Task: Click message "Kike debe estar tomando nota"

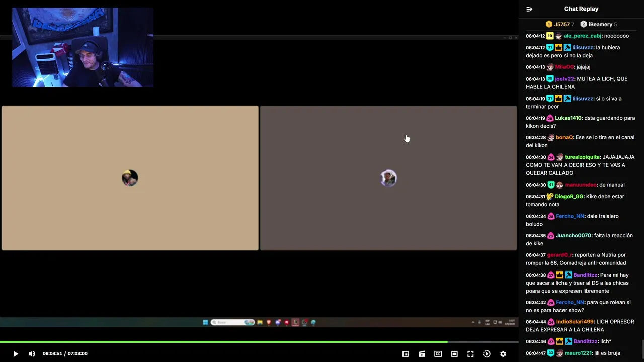Action: [x=575, y=201]
